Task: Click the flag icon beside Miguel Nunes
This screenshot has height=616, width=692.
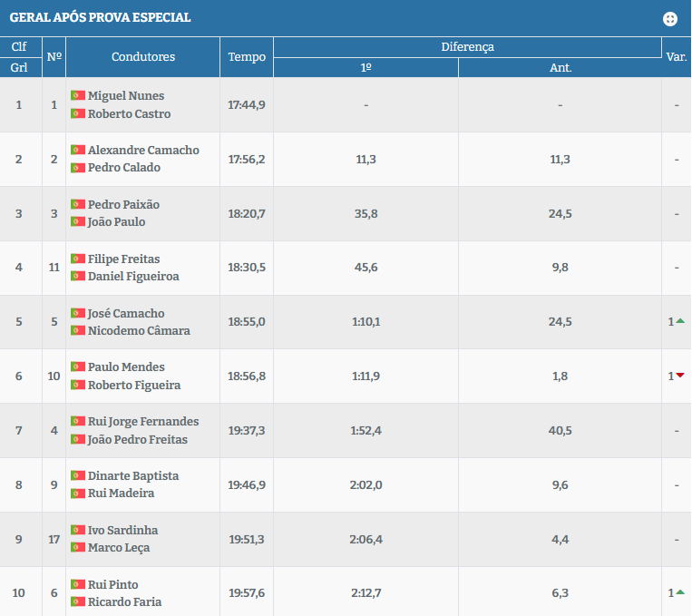Action: click(x=78, y=96)
